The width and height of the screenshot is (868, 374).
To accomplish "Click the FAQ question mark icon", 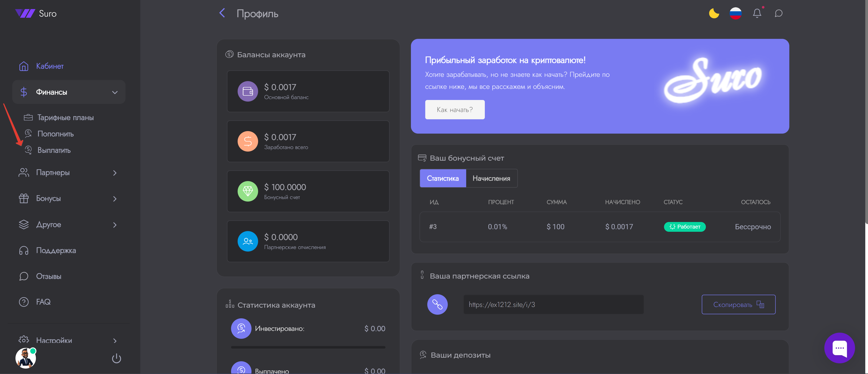I will (24, 302).
